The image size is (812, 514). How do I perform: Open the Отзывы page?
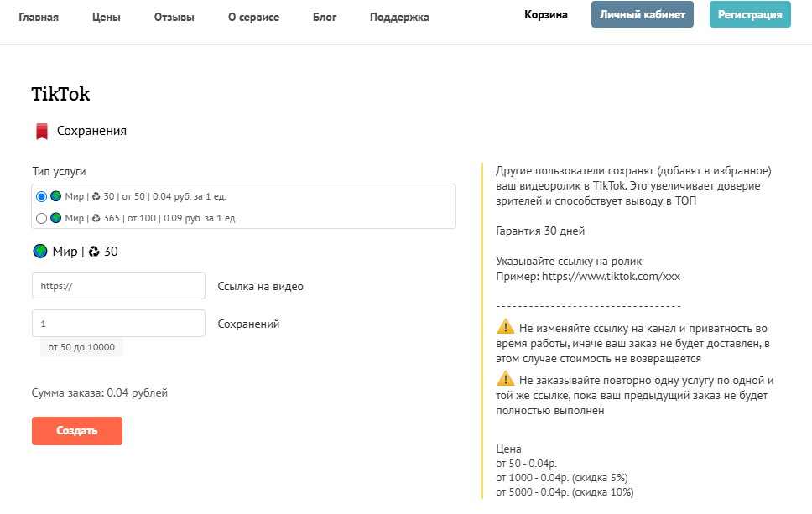point(174,17)
